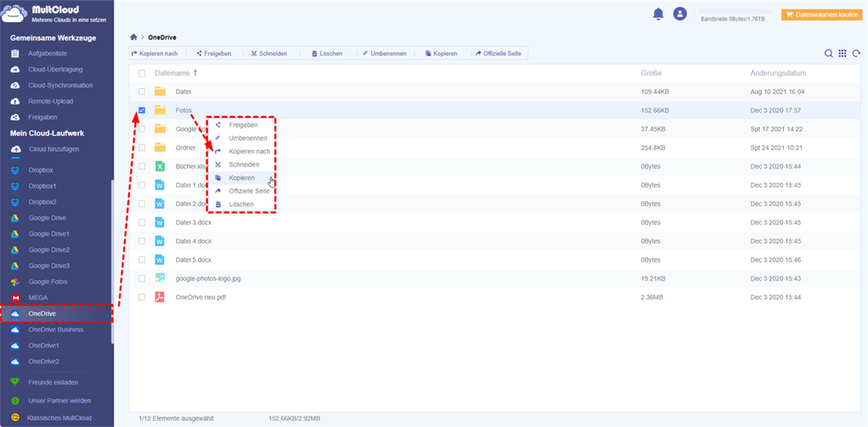Screen dimensions: 868x427
Task: Open Freunde einladen link
Action: (53, 382)
